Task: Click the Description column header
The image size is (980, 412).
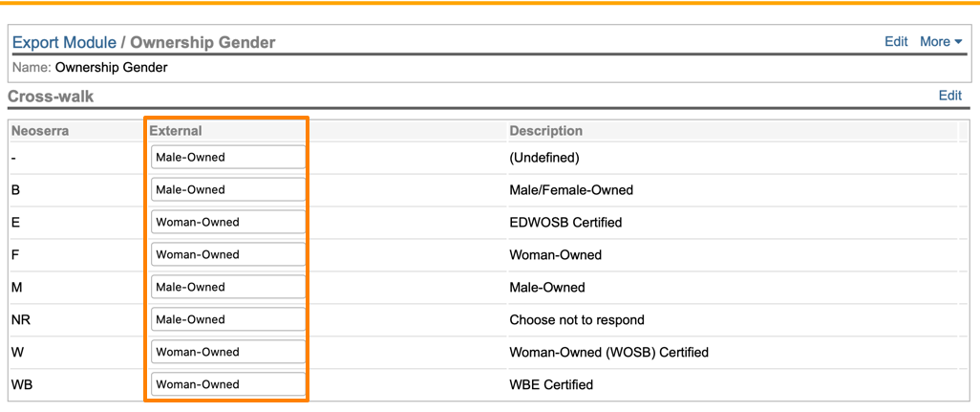Action: (x=545, y=131)
